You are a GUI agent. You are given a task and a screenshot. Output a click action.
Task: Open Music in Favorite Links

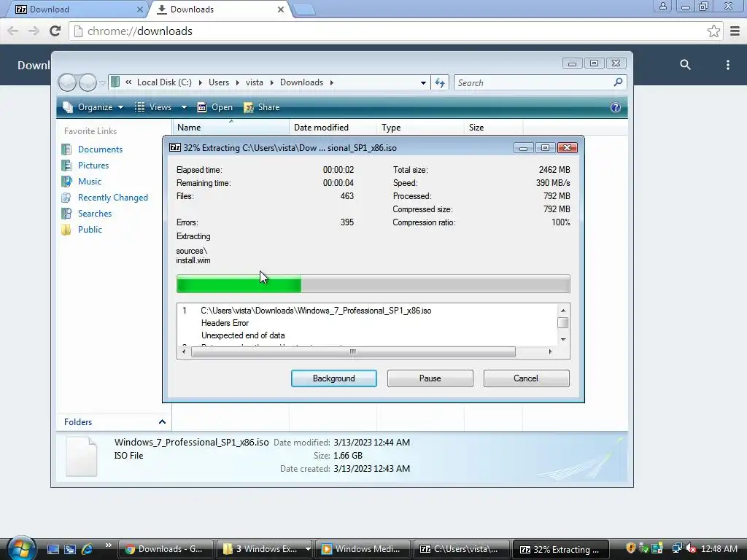(90, 182)
